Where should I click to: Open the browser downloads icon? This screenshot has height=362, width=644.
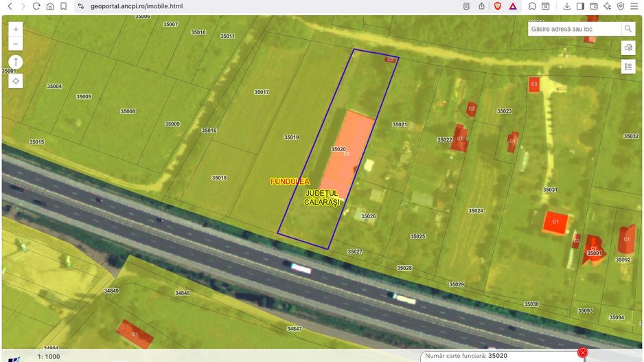[x=567, y=6]
